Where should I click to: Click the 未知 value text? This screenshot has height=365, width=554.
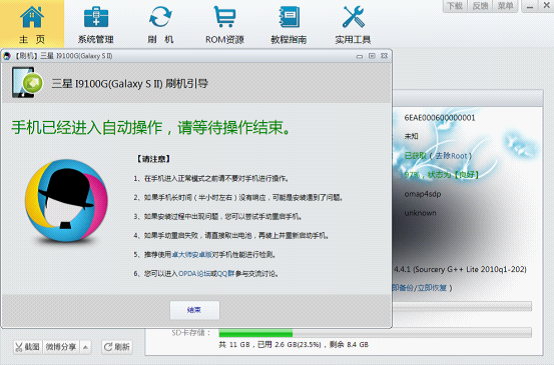[411, 136]
